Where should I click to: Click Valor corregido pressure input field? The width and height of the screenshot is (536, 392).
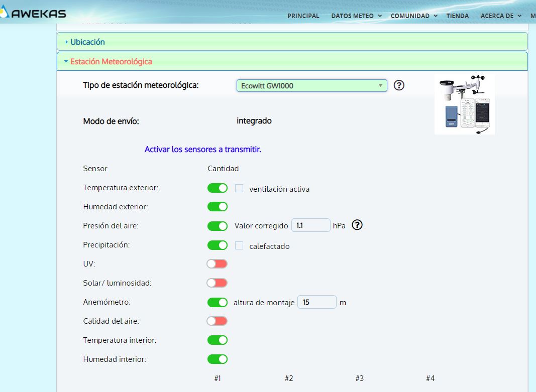pos(311,225)
